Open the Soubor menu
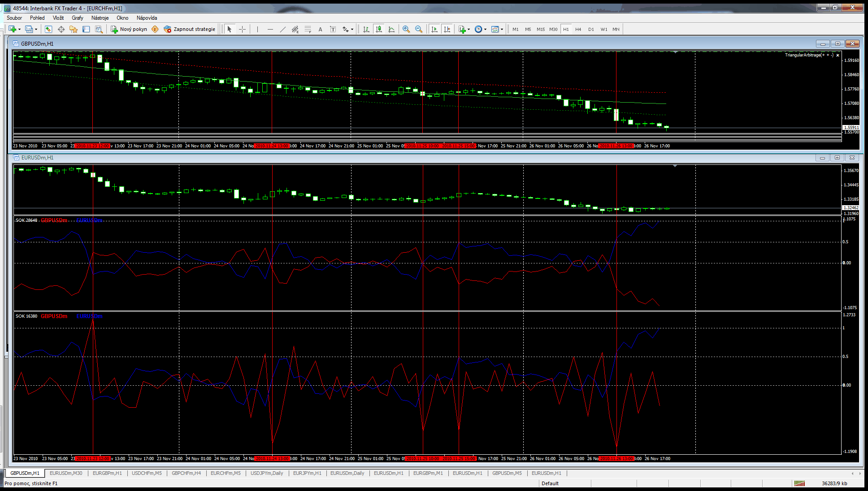 click(14, 18)
